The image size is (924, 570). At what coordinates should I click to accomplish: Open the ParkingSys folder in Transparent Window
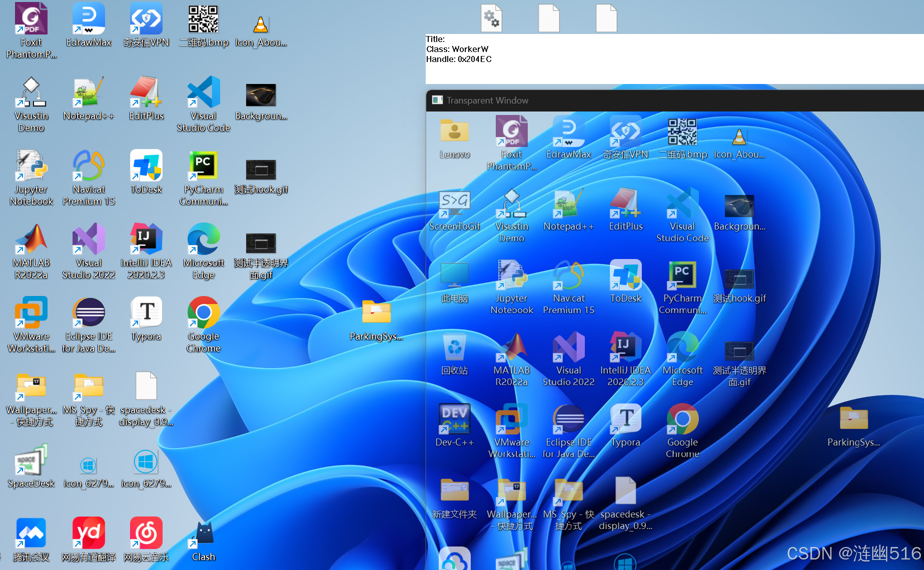click(x=854, y=426)
